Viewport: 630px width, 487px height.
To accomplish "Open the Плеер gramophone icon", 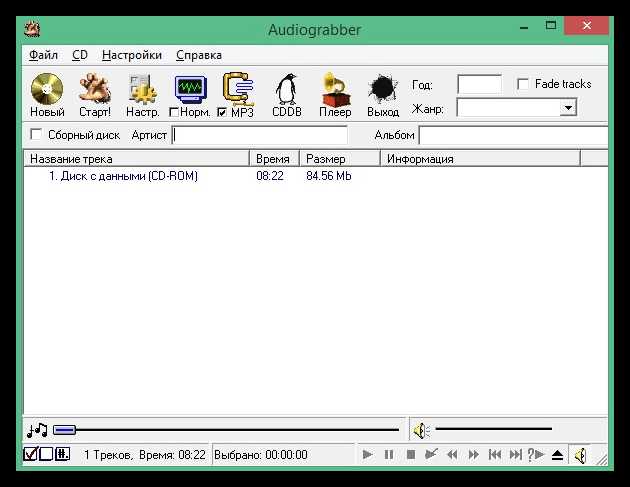I will [x=335, y=89].
